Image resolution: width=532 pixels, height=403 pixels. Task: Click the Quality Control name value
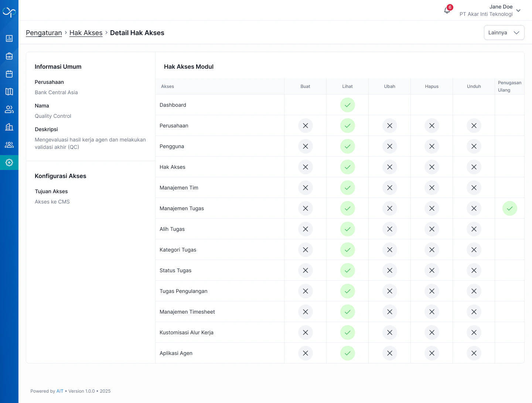(x=53, y=116)
